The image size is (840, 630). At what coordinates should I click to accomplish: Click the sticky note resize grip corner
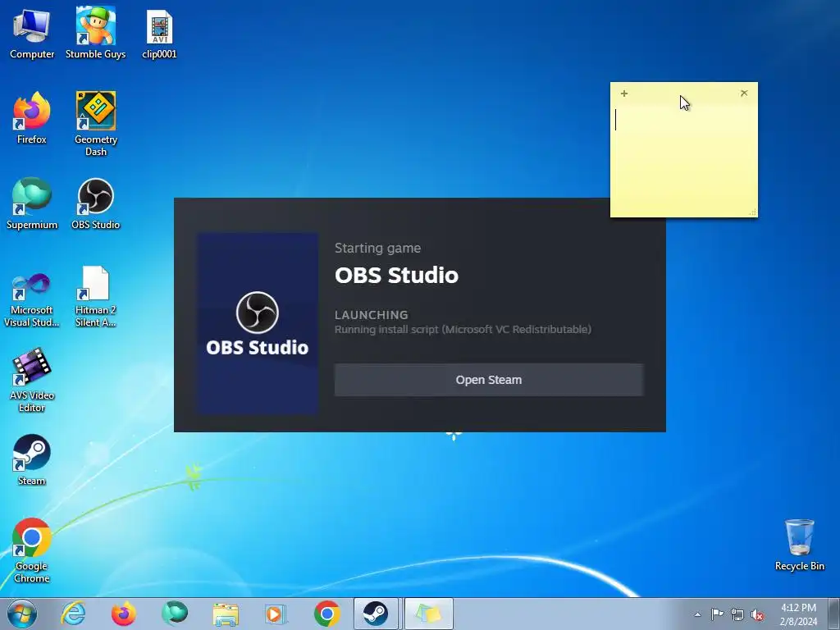click(x=753, y=212)
